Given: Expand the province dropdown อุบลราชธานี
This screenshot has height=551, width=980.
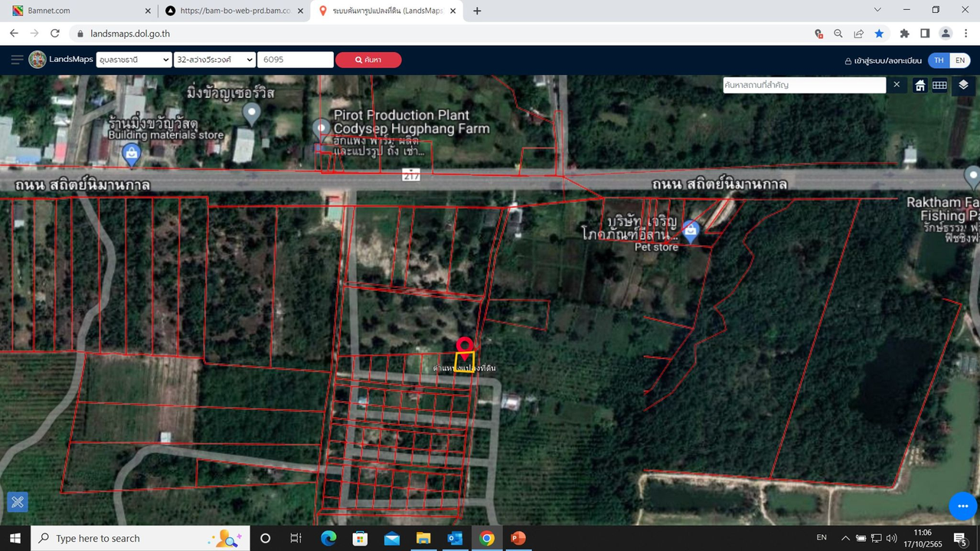Looking at the screenshot, I should click(134, 60).
